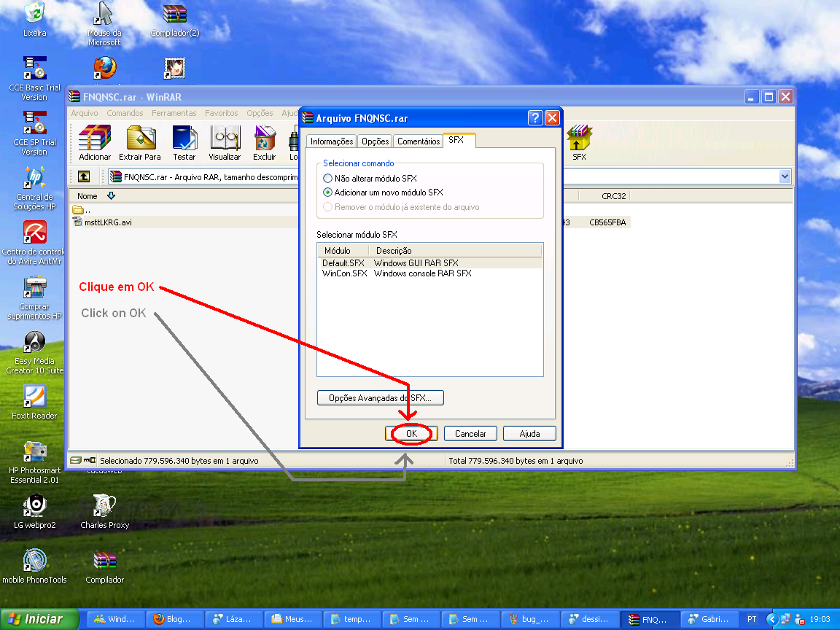Click the OK button
Image resolution: width=840 pixels, height=630 pixels.
pyautogui.click(x=411, y=434)
